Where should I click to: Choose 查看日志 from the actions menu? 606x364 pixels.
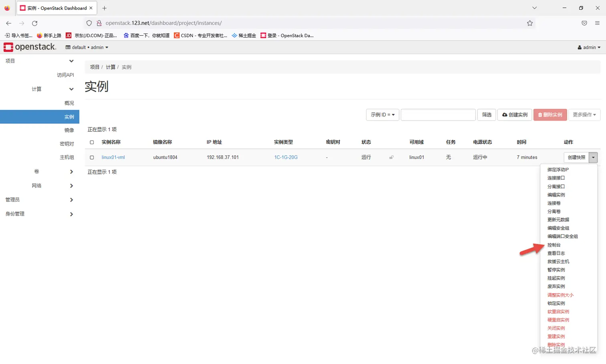(x=556, y=253)
